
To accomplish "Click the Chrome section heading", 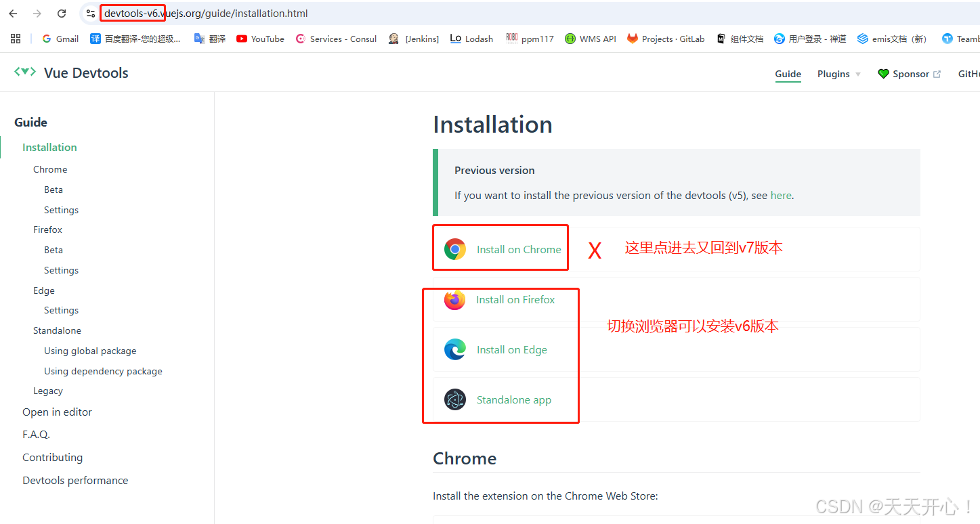I will [465, 458].
